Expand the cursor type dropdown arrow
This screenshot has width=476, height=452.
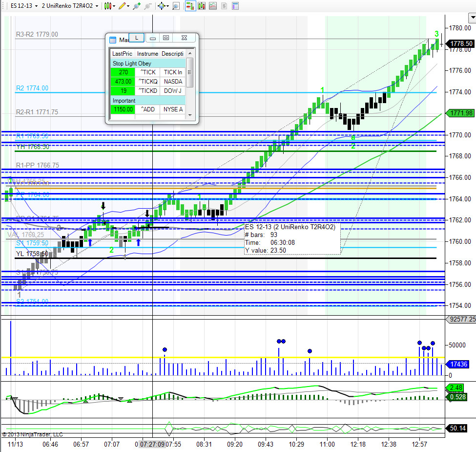click(167, 6)
